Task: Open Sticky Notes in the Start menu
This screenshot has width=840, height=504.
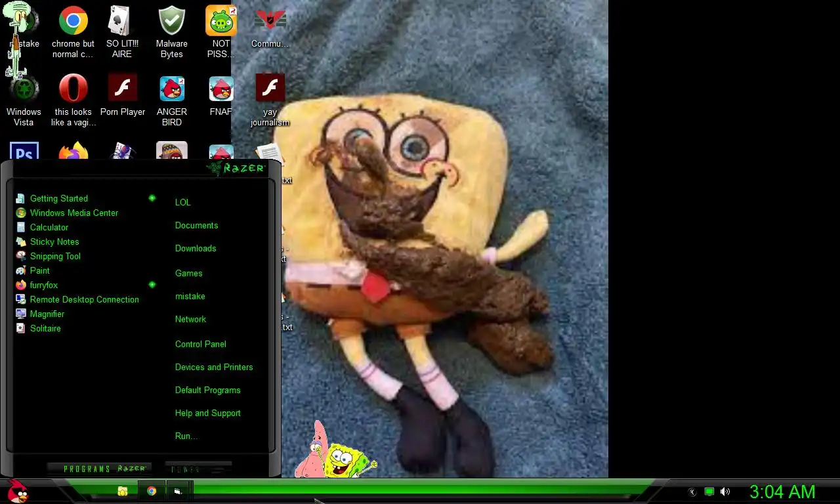Action: 54,241
